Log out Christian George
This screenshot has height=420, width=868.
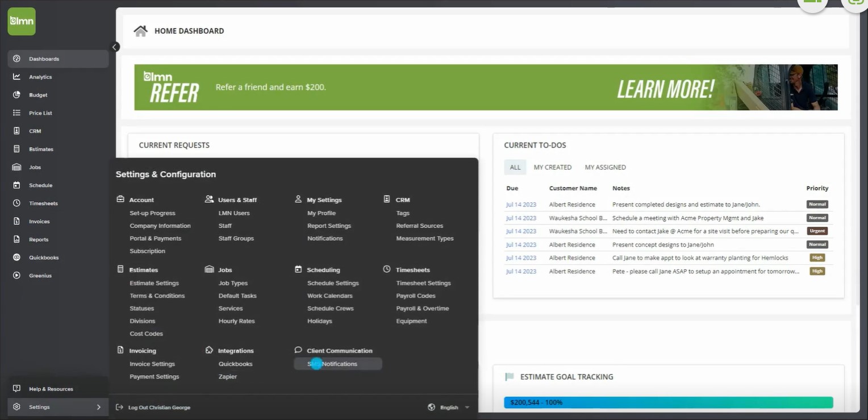tap(153, 407)
